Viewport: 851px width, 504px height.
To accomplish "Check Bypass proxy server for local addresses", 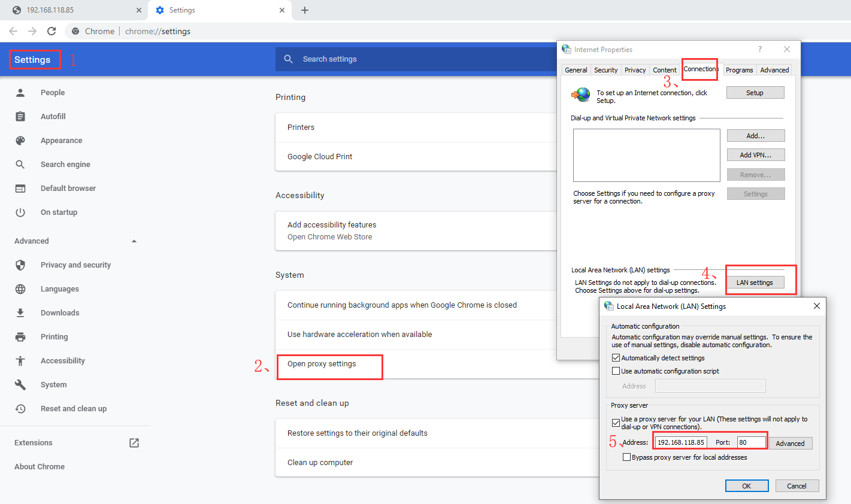I will point(626,457).
